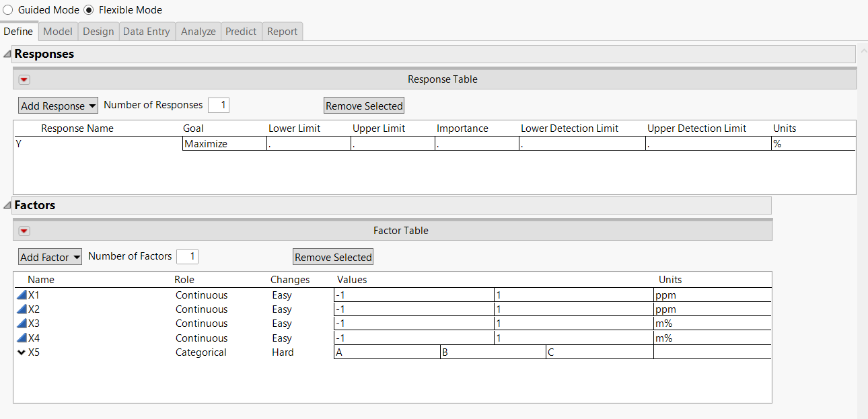This screenshot has width=868, height=419.
Task: Click the categorical icon beside X5
Action: pos(22,352)
